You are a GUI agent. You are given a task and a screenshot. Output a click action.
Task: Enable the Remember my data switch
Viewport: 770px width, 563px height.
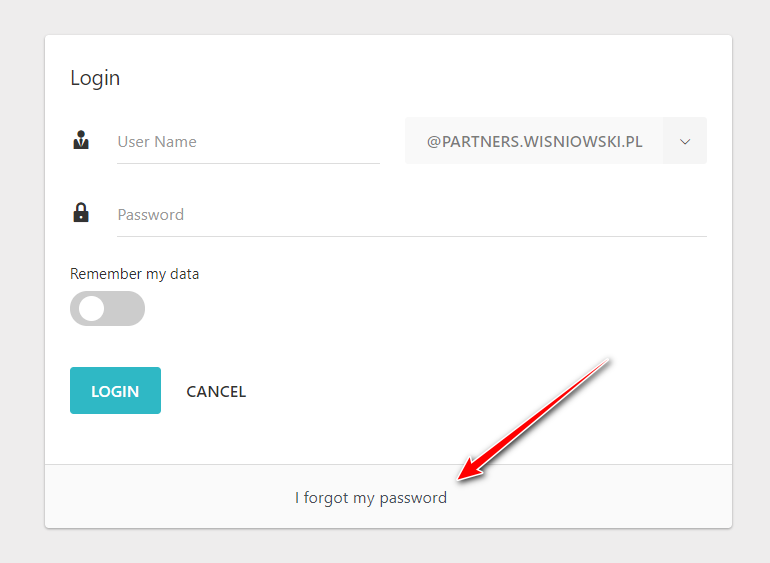(x=107, y=309)
